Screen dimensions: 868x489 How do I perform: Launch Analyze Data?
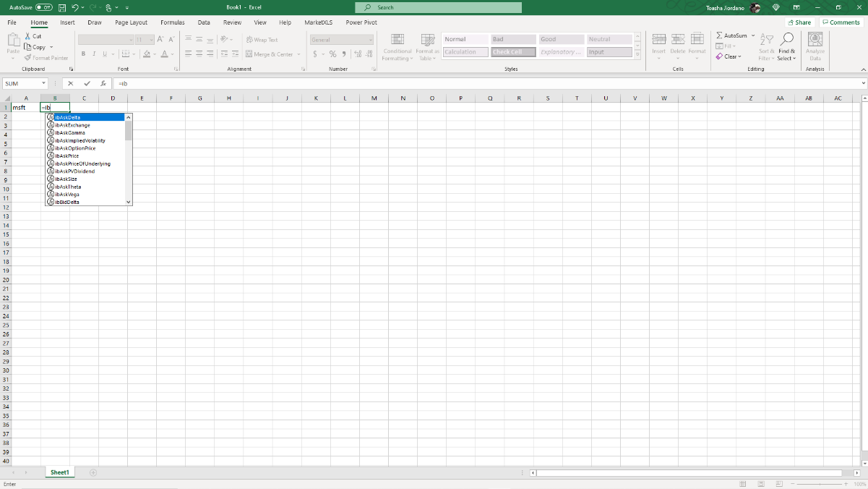point(815,46)
